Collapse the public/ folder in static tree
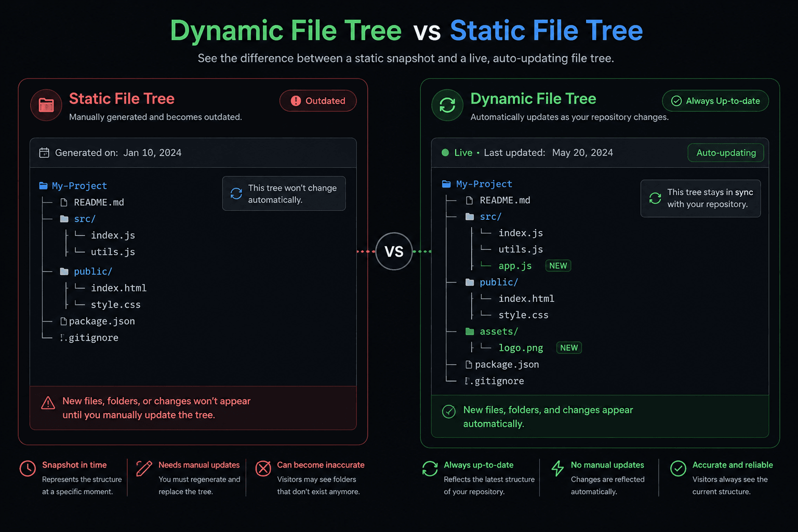 coord(86,271)
